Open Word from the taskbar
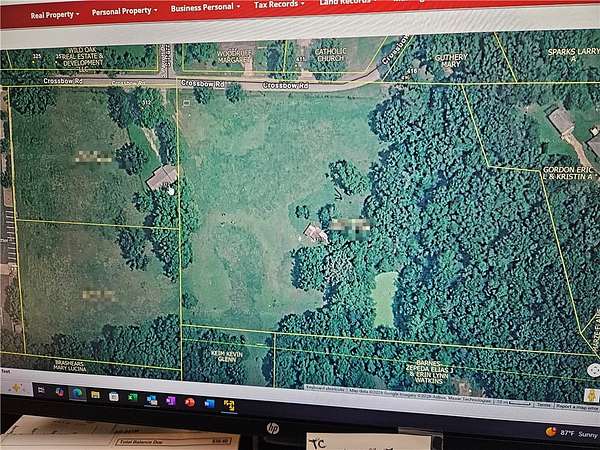This screenshot has width=600, height=450. tap(210, 404)
